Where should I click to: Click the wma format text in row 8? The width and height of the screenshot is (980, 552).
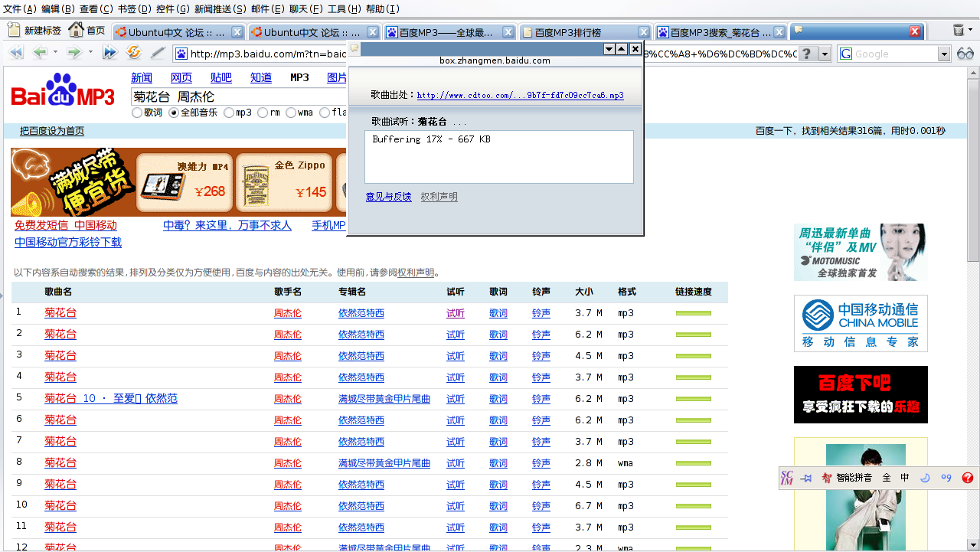626,463
